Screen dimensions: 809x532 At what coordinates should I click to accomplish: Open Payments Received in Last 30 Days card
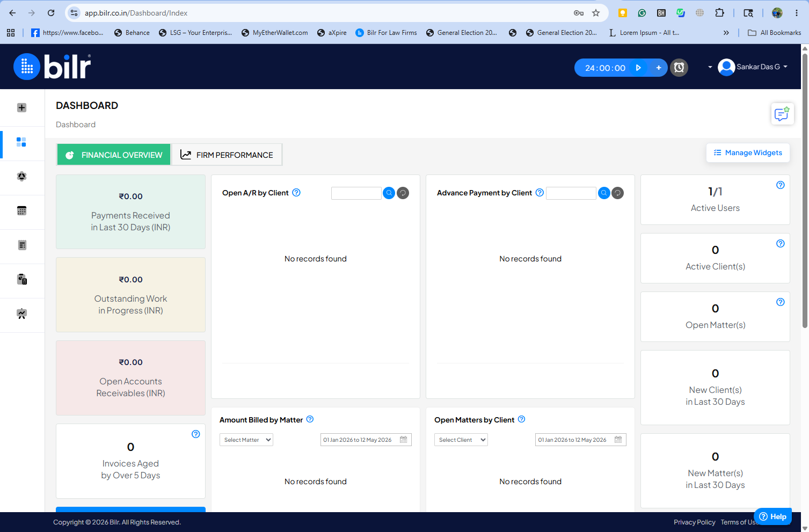click(x=130, y=212)
